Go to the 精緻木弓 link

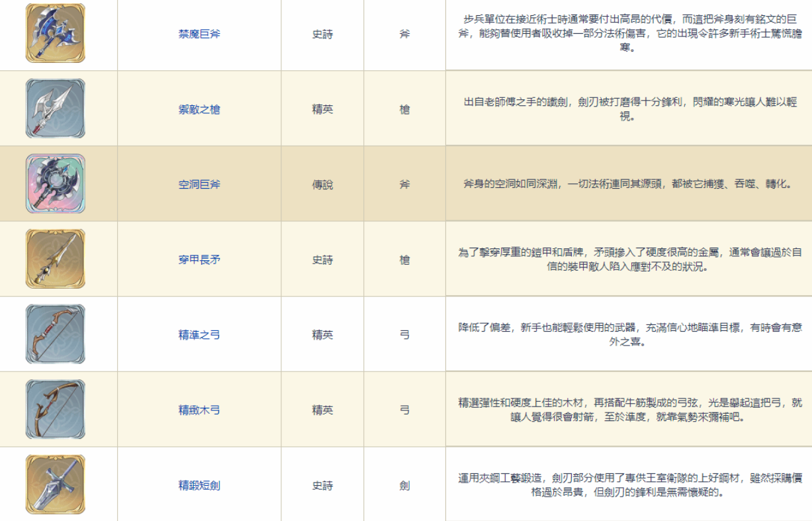pyautogui.click(x=199, y=410)
